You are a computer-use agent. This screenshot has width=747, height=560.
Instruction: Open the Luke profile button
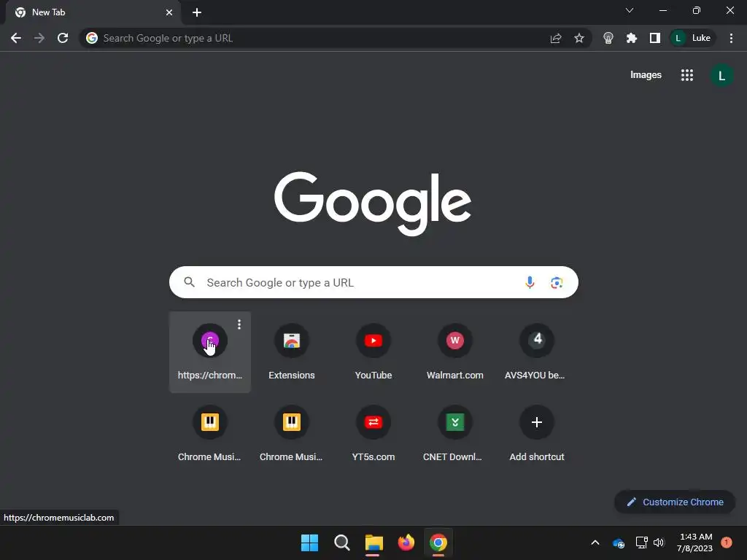(693, 38)
